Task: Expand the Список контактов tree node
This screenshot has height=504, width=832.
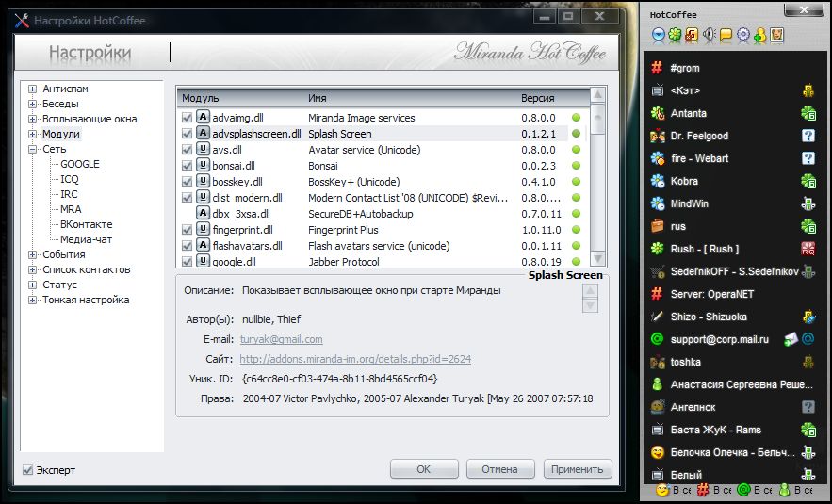Action: [x=32, y=269]
